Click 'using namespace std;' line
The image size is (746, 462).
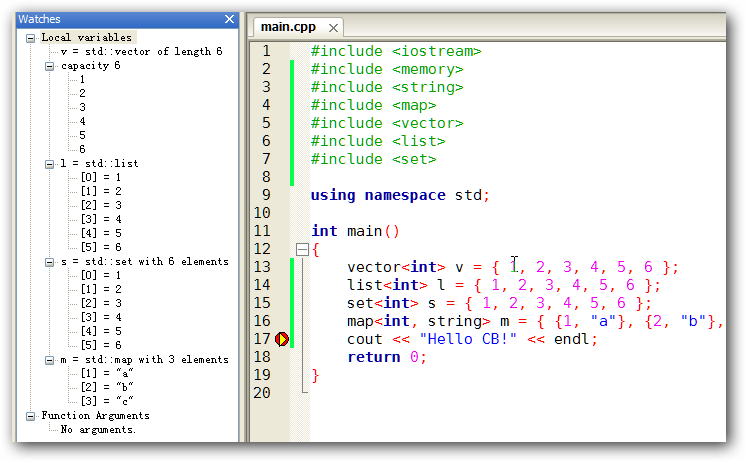click(400, 196)
